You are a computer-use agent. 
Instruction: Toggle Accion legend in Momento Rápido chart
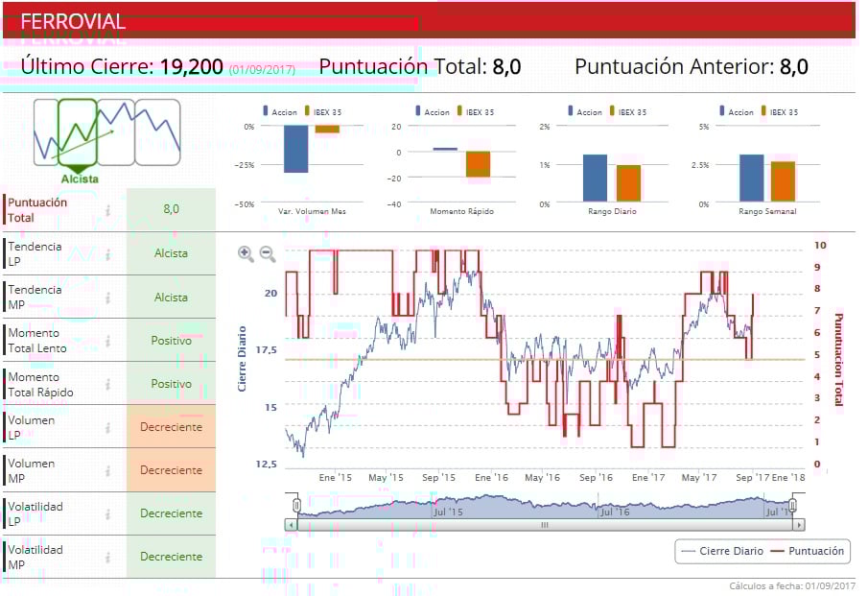[433, 111]
